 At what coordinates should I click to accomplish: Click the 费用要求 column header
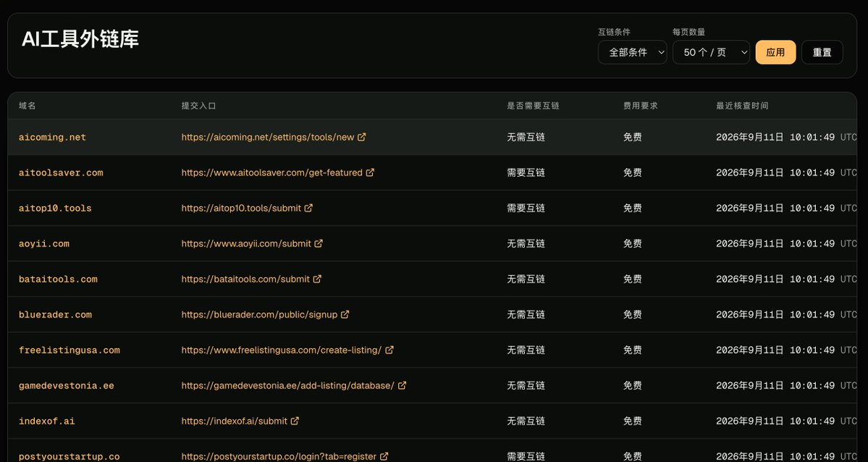pos(641,105)
